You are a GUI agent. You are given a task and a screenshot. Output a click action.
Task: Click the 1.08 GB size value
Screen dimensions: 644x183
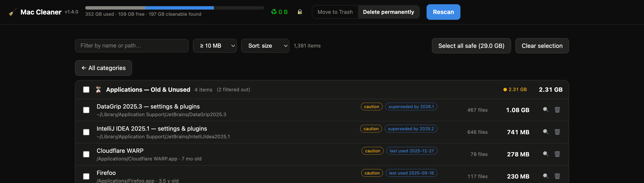tap(517, 110)
